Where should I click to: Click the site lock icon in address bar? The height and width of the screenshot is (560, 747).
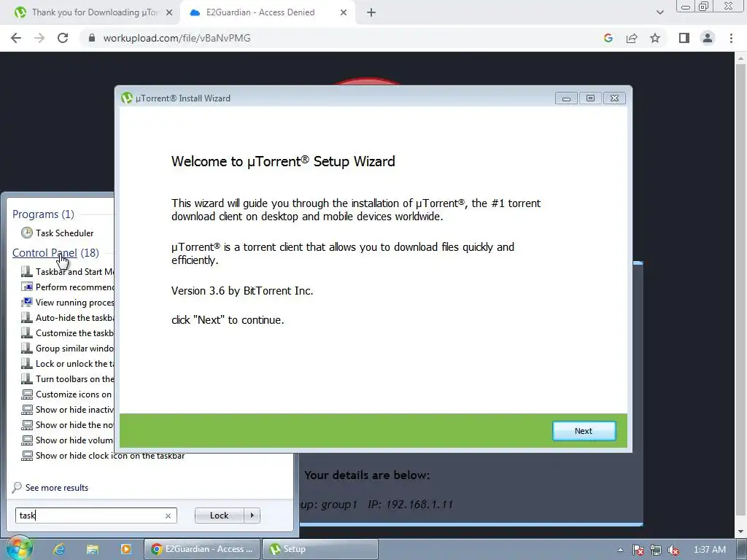point(92,38)
